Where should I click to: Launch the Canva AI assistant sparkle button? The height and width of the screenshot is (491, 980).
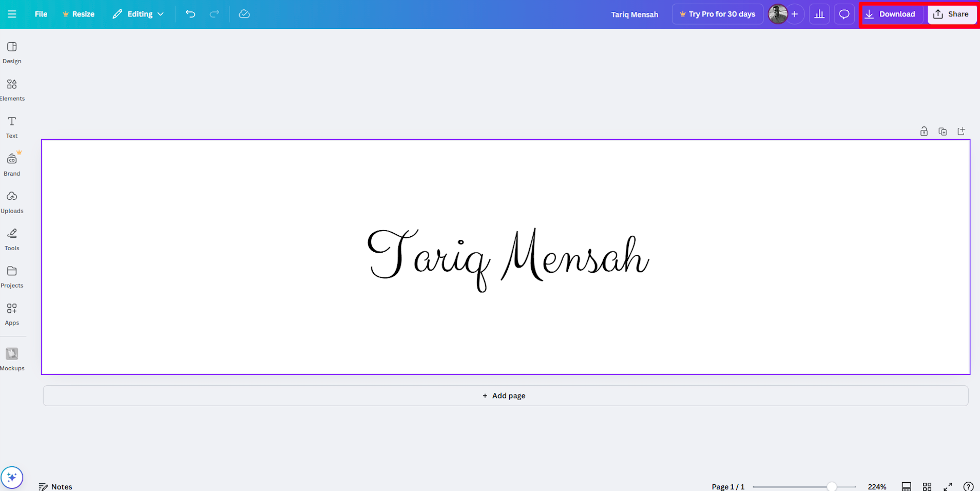pyautogui.click(x=12, y=477)
